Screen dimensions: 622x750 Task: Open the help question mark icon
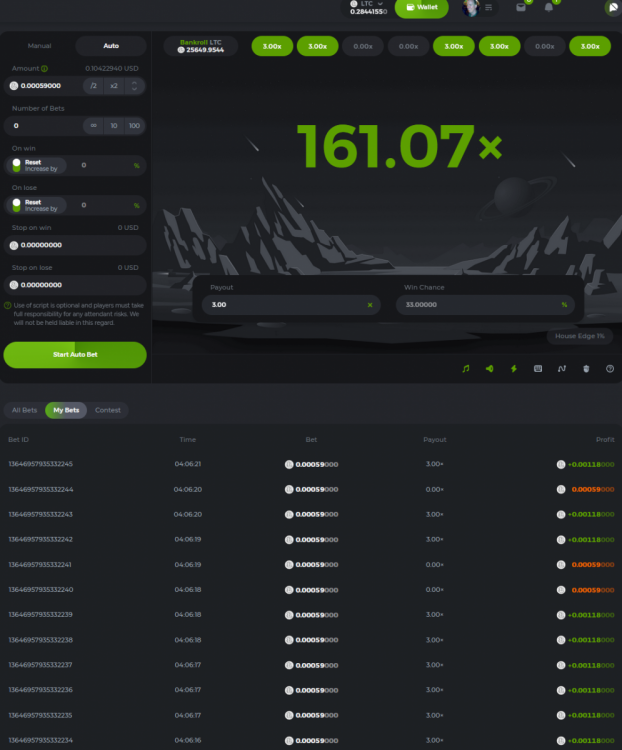tap(610, 368)
